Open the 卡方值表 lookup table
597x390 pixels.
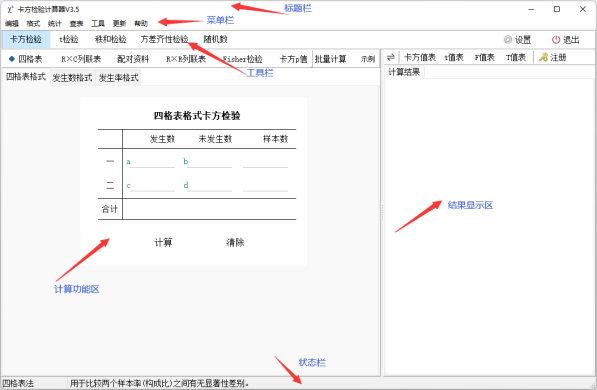click(x=420, y=58)
